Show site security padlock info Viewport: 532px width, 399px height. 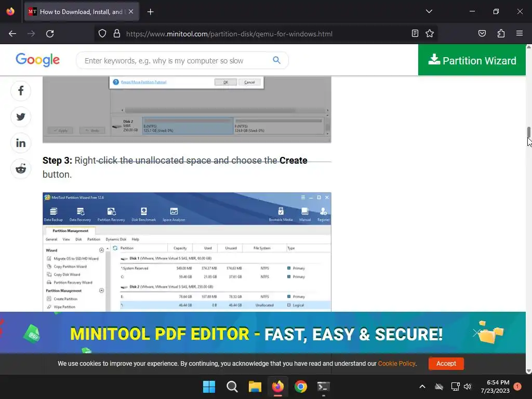coord(117,34)
